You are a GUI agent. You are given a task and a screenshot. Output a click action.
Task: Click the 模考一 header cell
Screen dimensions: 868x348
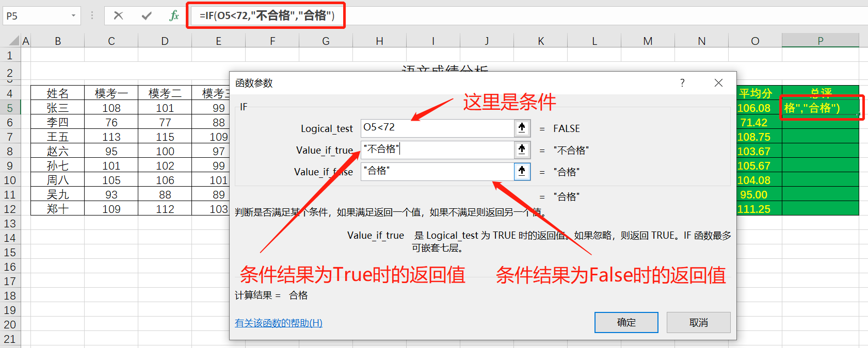111,93
